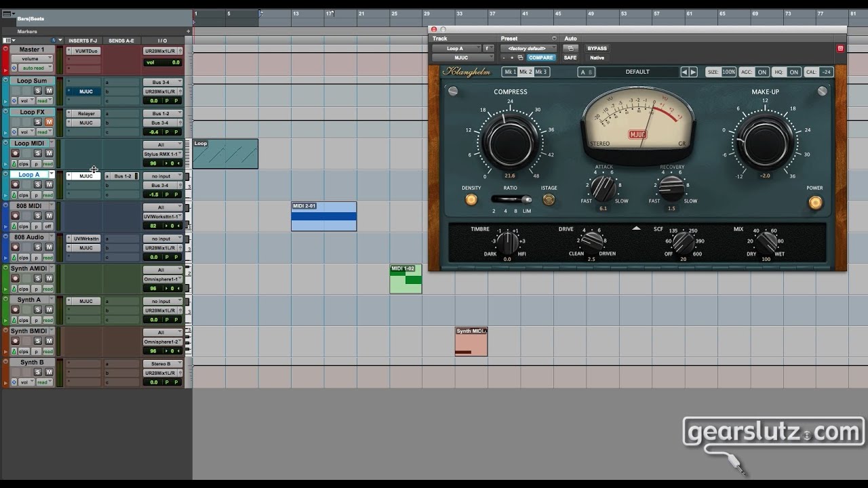Click I/O column header

(162, 41)
